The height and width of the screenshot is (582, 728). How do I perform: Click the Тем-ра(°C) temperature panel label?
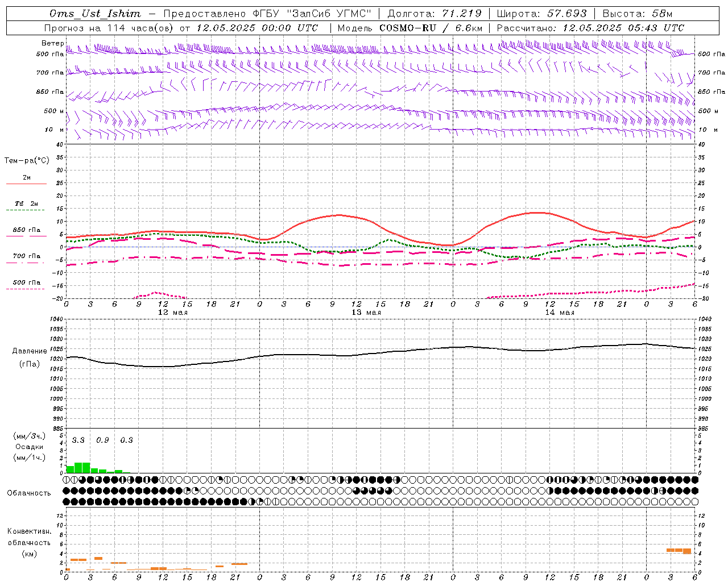(27, 161)
